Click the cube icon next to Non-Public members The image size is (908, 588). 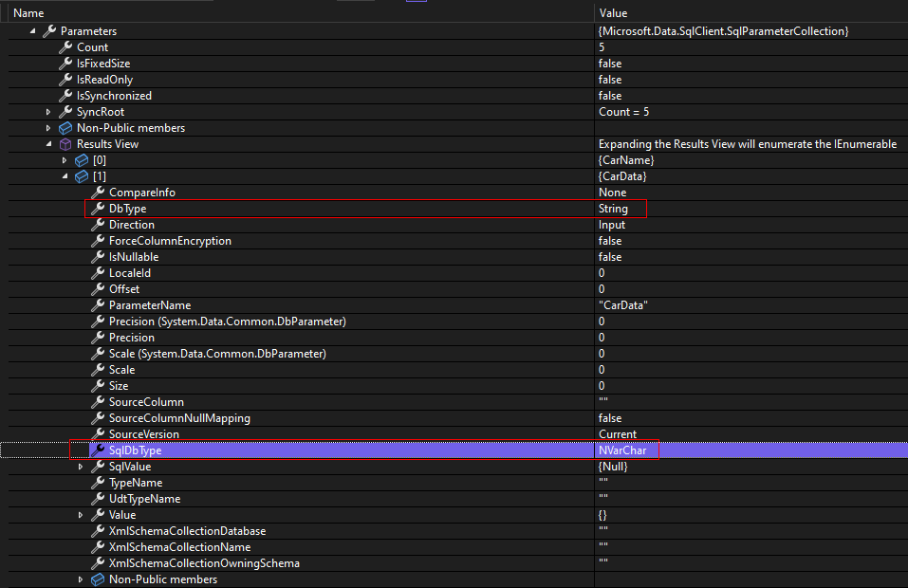click(x=65, y=128)
